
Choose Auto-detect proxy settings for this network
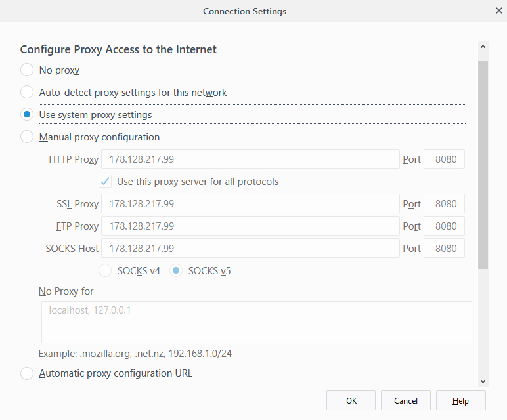[x=27, y=93]
